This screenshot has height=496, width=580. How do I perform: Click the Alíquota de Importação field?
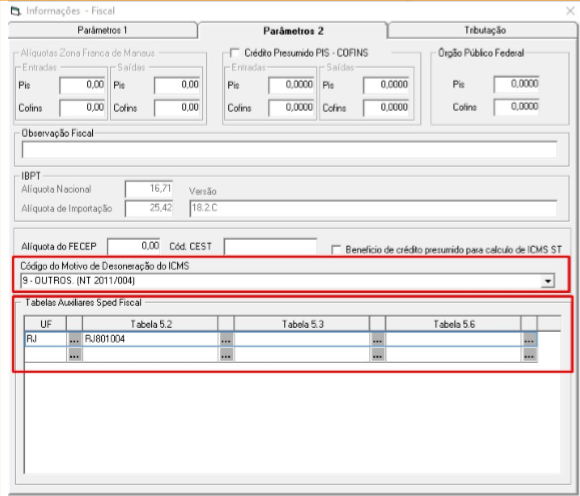[149, 208]
